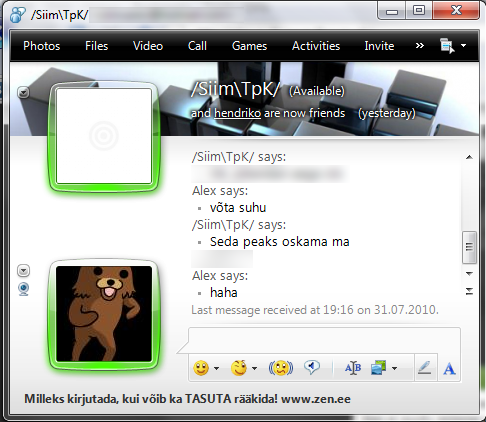Click the voice clip speaker icon
Viewport: 486px width, 422px height.
(312, 367)
